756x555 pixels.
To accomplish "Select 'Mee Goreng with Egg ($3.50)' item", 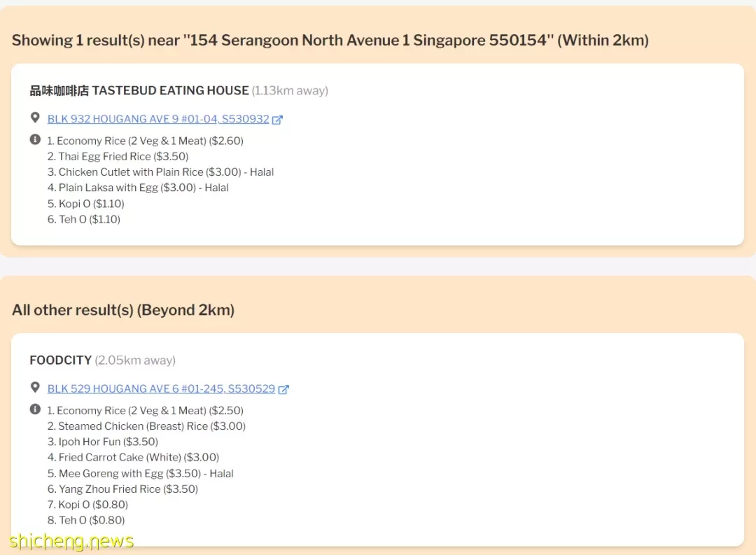I will click(140, 474).
